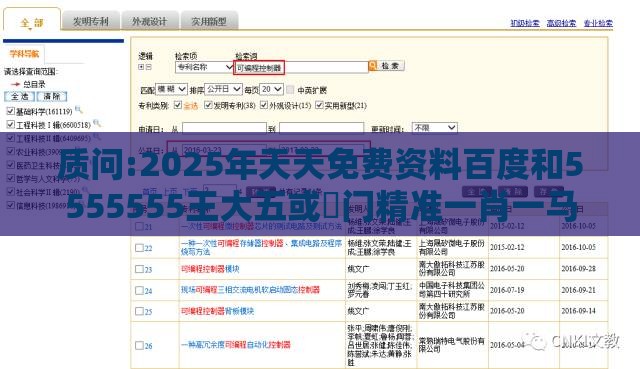This screenshot has height=369, width=640.
Task: Click the 申请日 end date field
Action: coord(321,128)
